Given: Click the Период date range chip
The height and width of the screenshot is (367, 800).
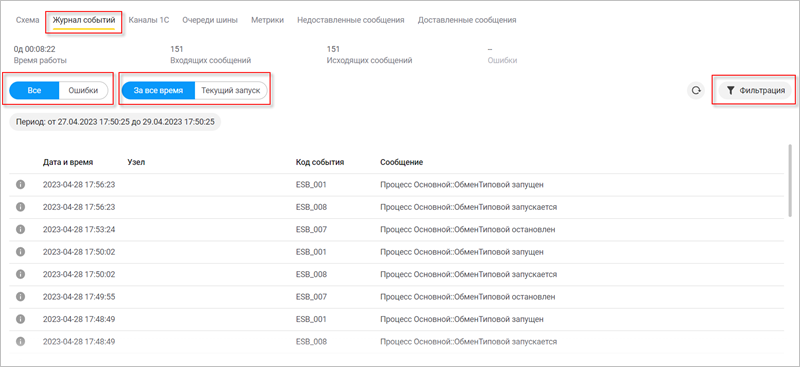Looking at the screenshot, I should [115, 123].
